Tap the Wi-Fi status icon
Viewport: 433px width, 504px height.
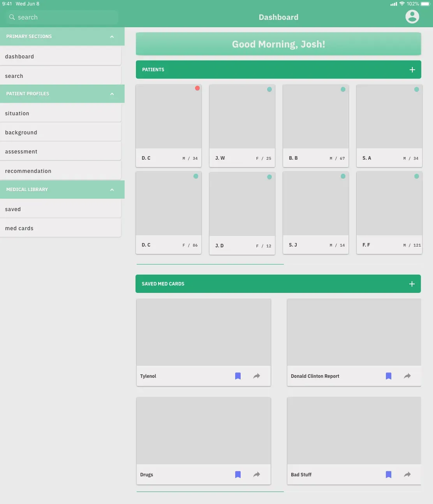tap(402, 4)
